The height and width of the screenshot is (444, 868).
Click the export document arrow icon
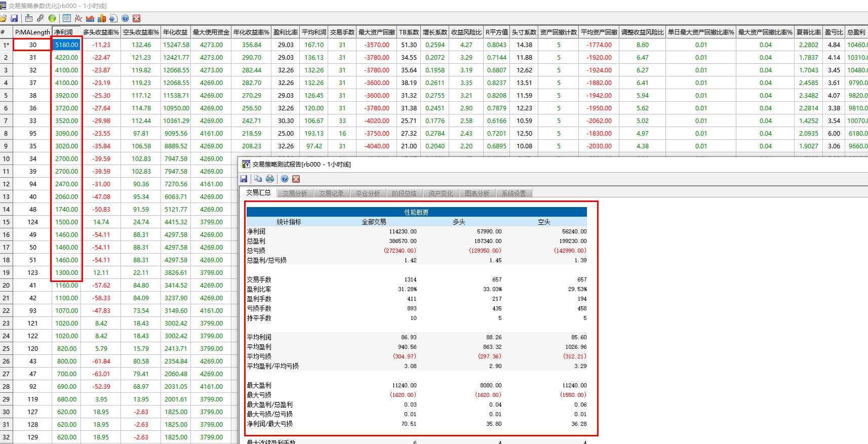113,18
